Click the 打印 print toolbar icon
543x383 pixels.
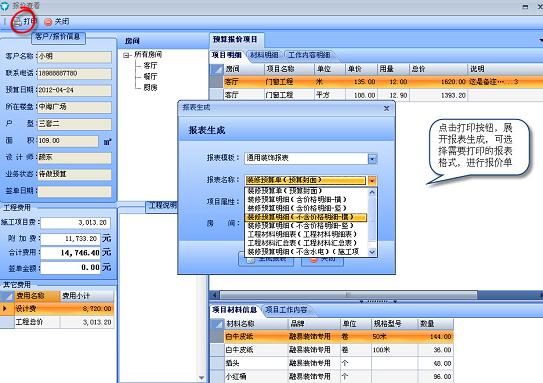click(x=18, y=22)
